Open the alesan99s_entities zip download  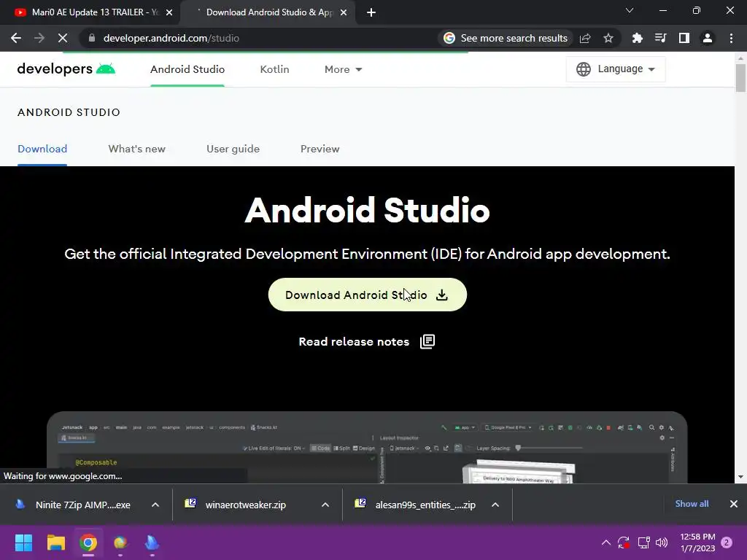(x=415, y=505)
